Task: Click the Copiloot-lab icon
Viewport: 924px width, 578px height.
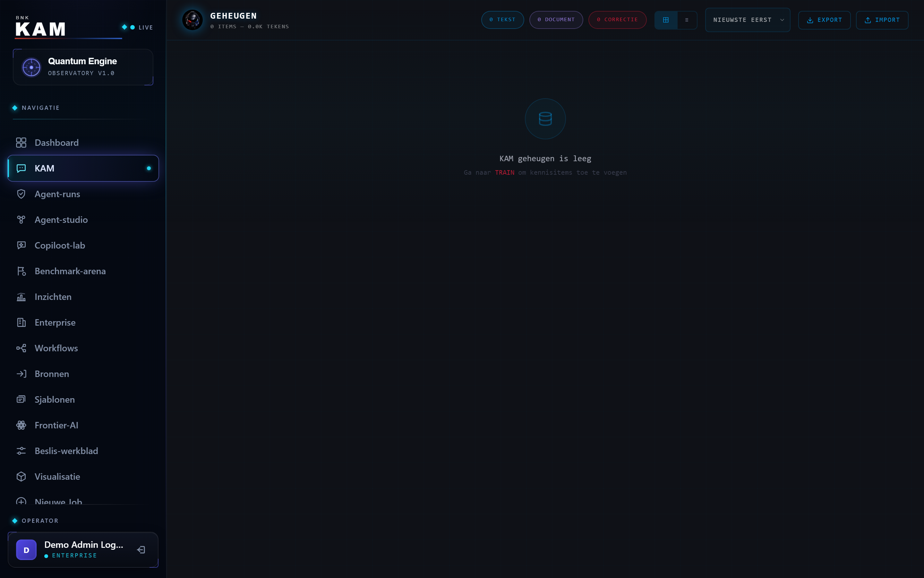Action: pos(21,245)
